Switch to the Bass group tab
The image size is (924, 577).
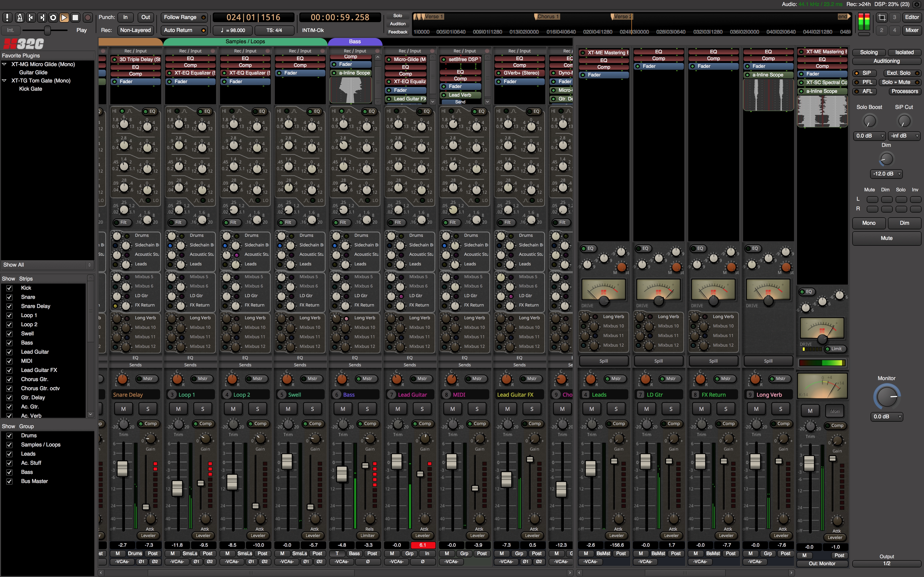[355, 41]
